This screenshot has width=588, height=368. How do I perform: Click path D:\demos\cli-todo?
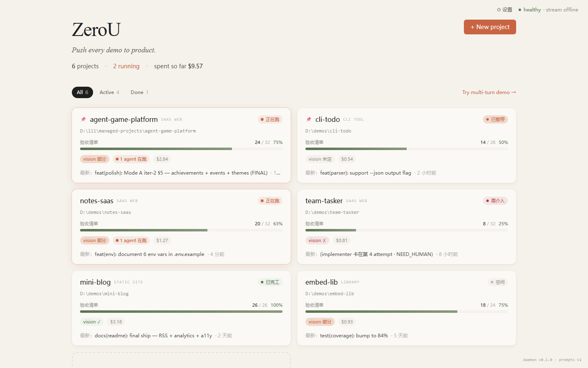coord(328,131)
